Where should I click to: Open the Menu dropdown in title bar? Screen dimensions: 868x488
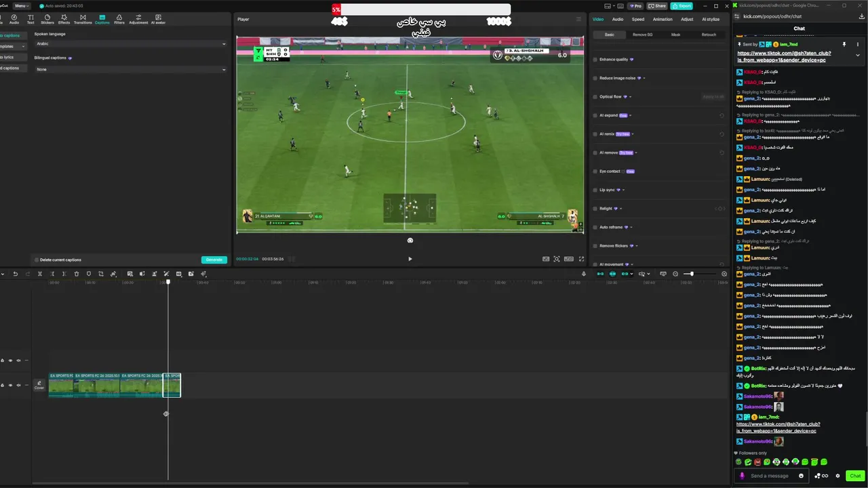pos(21,5)
